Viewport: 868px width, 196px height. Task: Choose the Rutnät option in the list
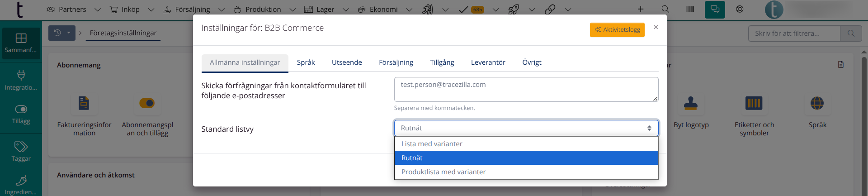(526, 158)
